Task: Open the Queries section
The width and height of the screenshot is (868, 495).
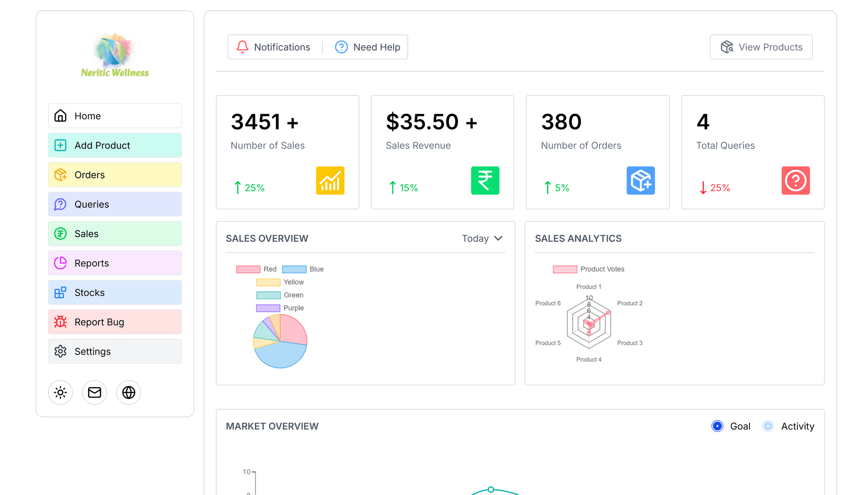Action: [115, 204]
